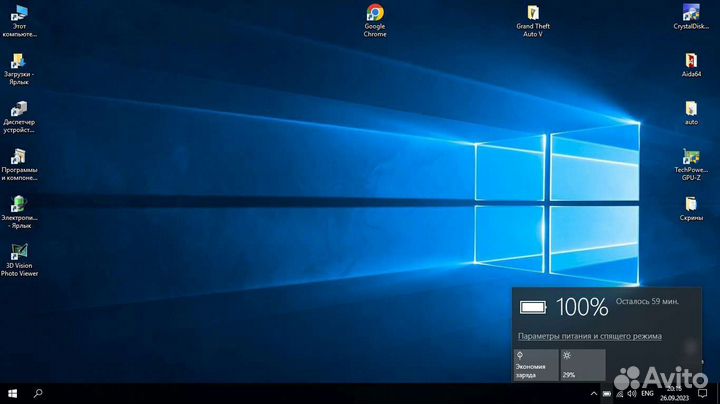Click the 29% brightness tile

(583, 365)
